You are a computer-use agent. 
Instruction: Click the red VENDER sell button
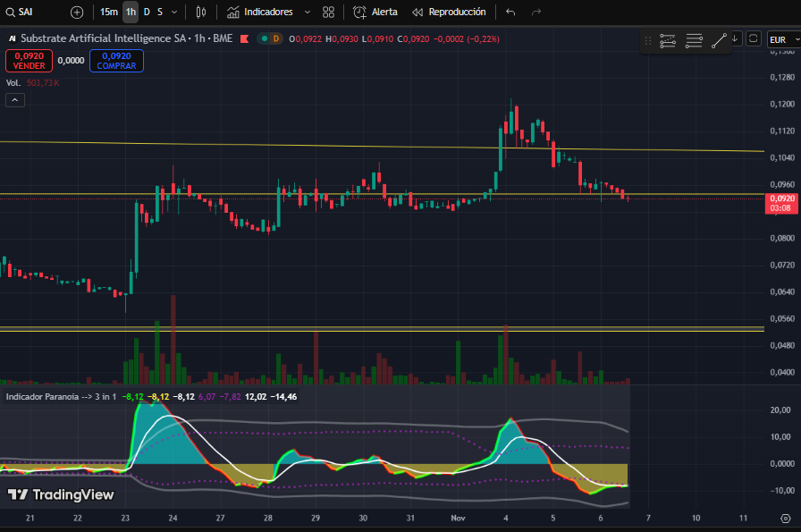[29, 61]
